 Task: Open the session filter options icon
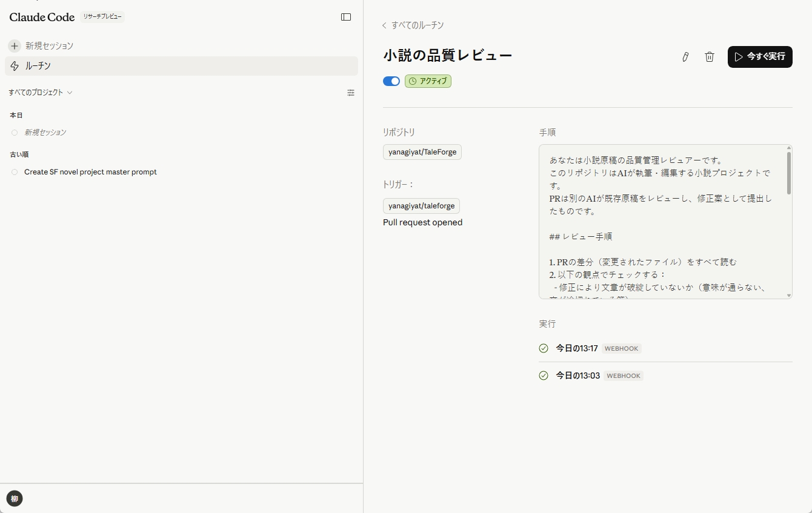[x=351, y=93]
